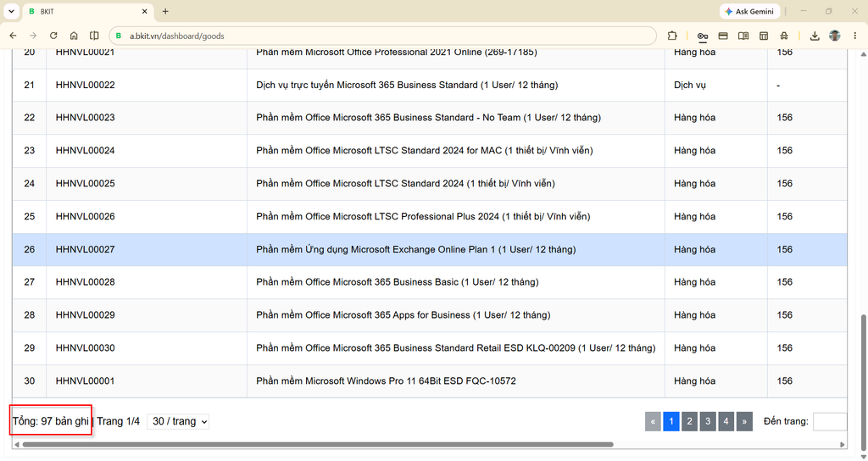The image size is (868, 461).
Task: Open reading mode book icon
Action: coord(743,36)
